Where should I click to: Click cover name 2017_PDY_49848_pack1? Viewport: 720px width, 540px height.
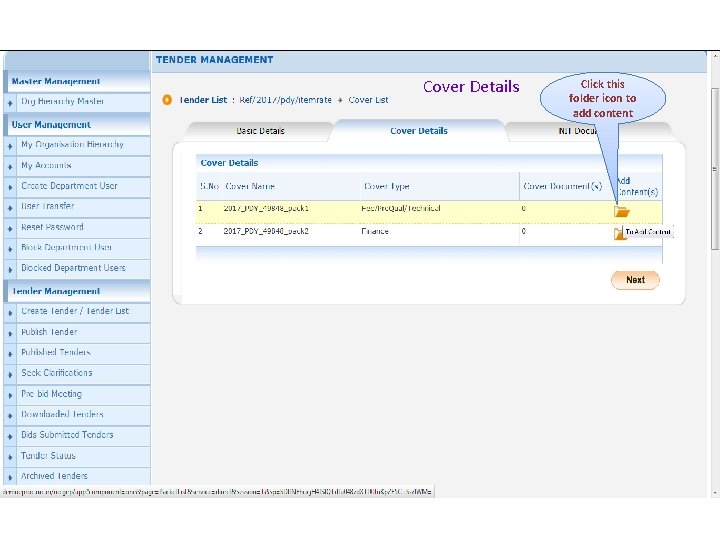pos(266,208)
